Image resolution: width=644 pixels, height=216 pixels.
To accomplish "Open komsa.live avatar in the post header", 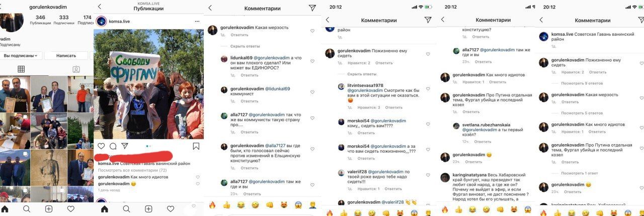I will (101, 21).
